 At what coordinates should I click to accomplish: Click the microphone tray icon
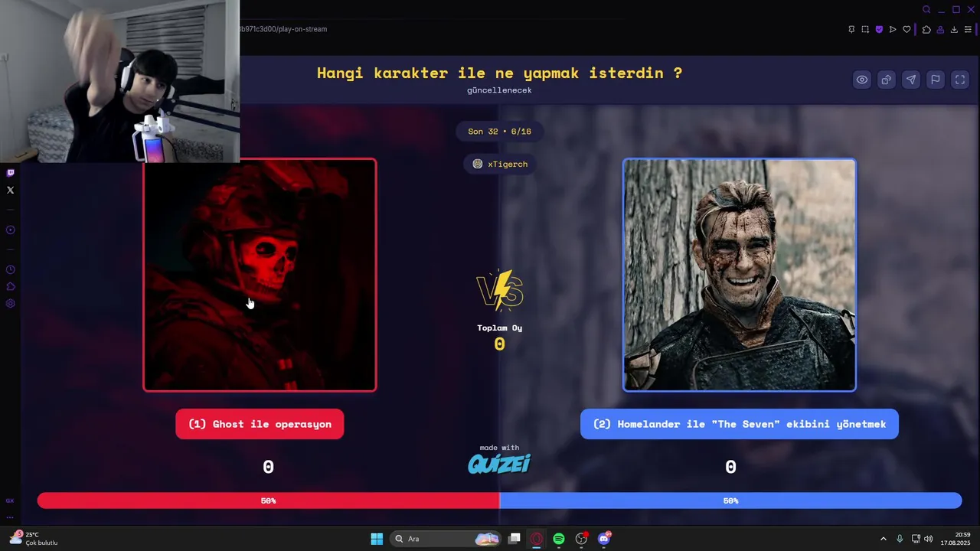(900, 539)
